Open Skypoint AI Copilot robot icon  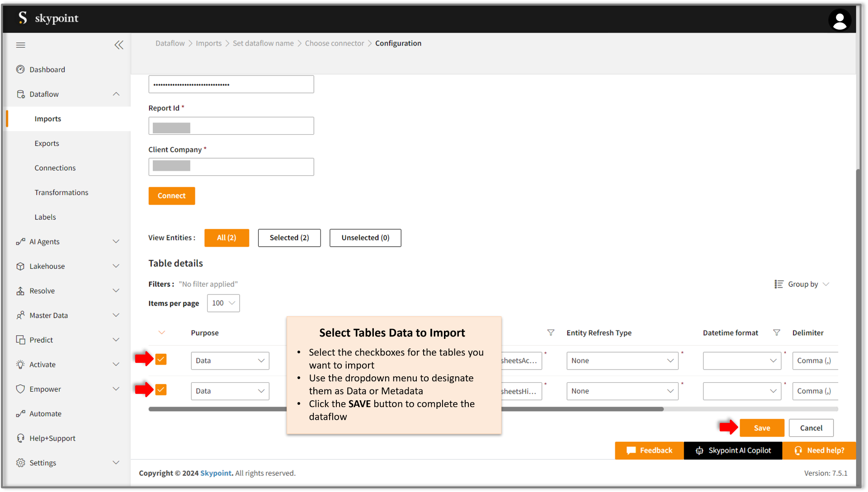point(699,450)
